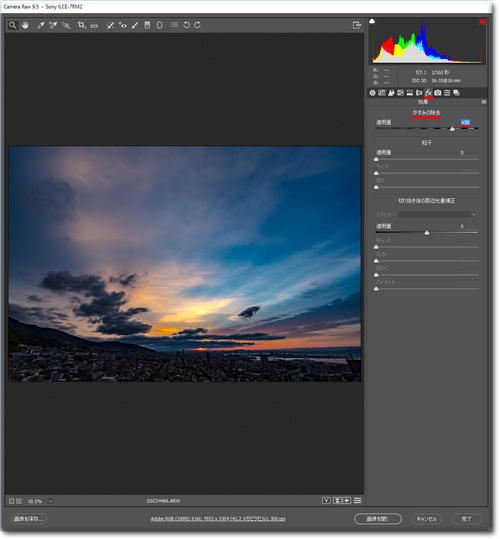Screen dimensions: 500x539
Task: Switch to the Tone Curve tab
Action: [x=382, y=93]
